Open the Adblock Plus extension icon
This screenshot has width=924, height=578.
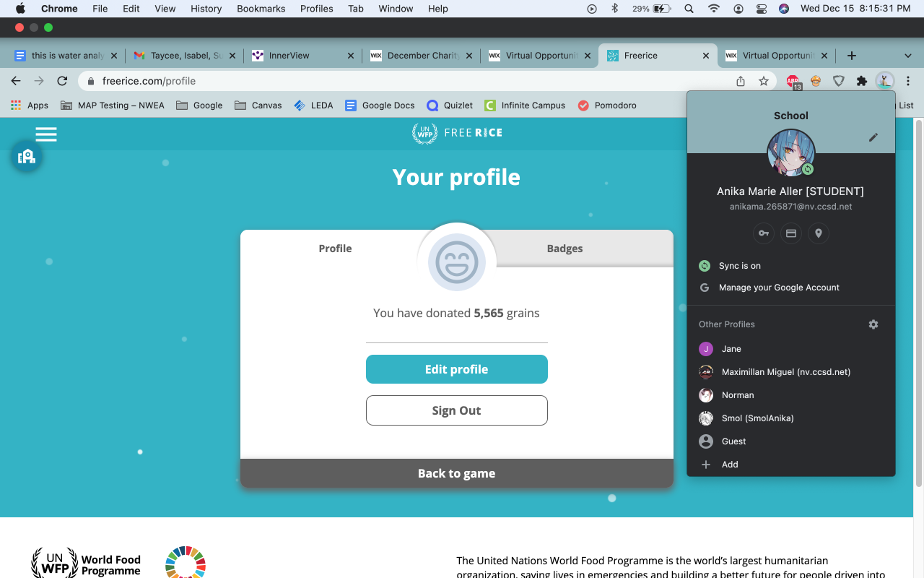pos(793,82)
